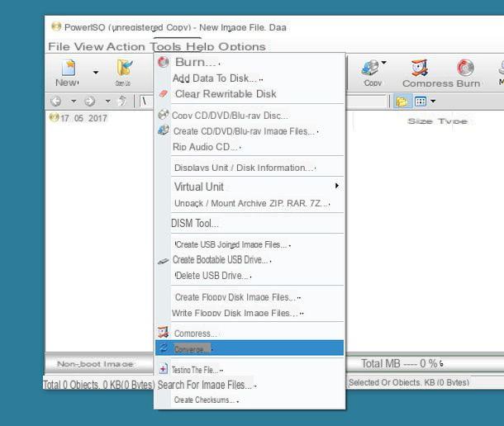Choose Add Data To Disk...

click(x=250, y=78)
